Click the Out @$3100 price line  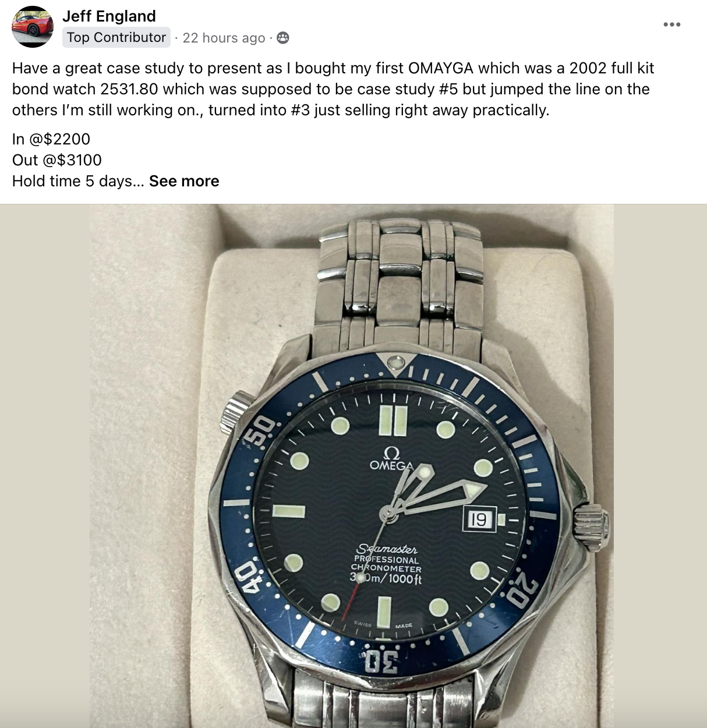tap(57, 160)
